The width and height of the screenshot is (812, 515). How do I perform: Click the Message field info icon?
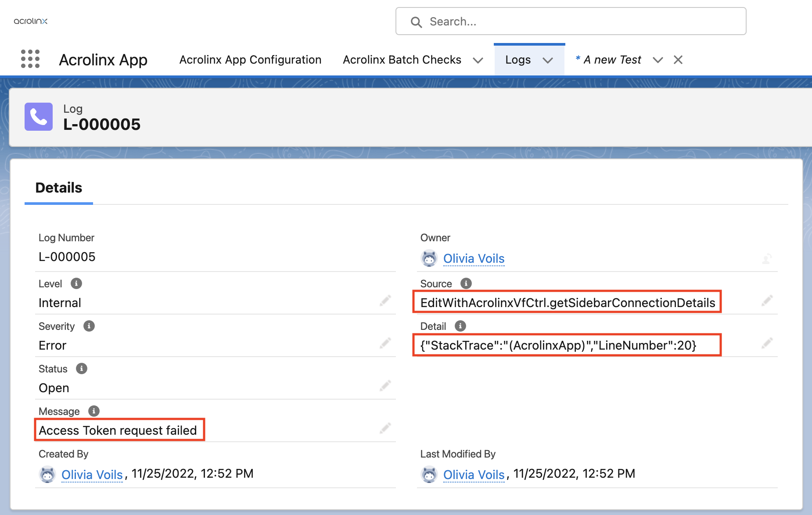point(94,411)
